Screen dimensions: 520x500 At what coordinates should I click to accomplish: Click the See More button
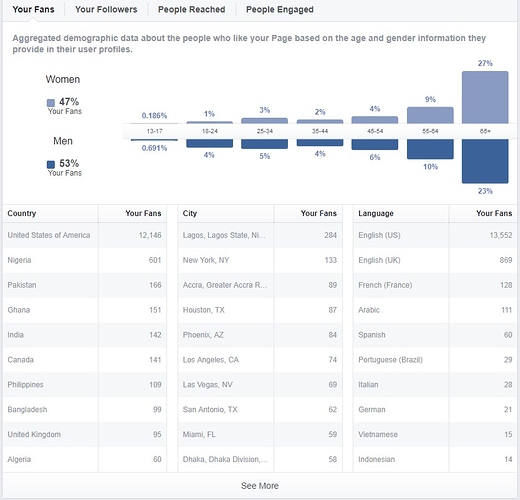260,486
